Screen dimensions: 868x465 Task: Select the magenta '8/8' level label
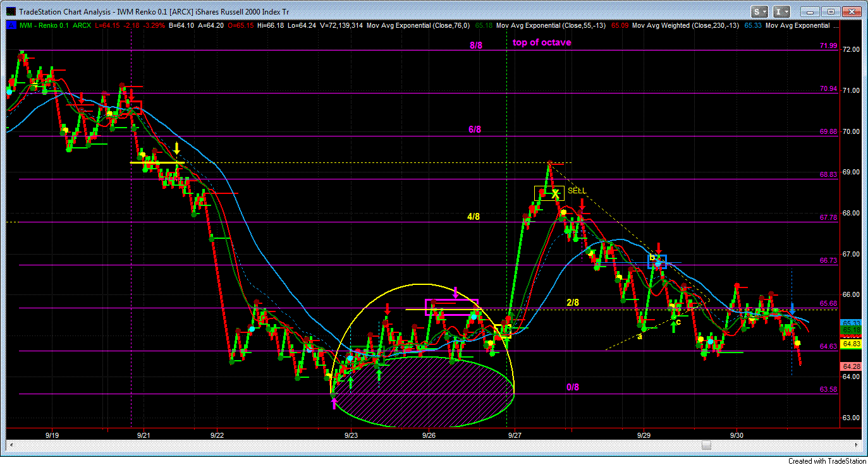(x=476, y=45)
